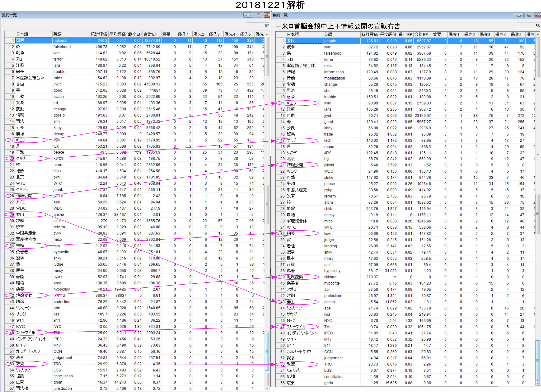This screenshot has width=541, height=392.
Task: Select the 'mobilization' 行動 row
Action: click(334, 78)
